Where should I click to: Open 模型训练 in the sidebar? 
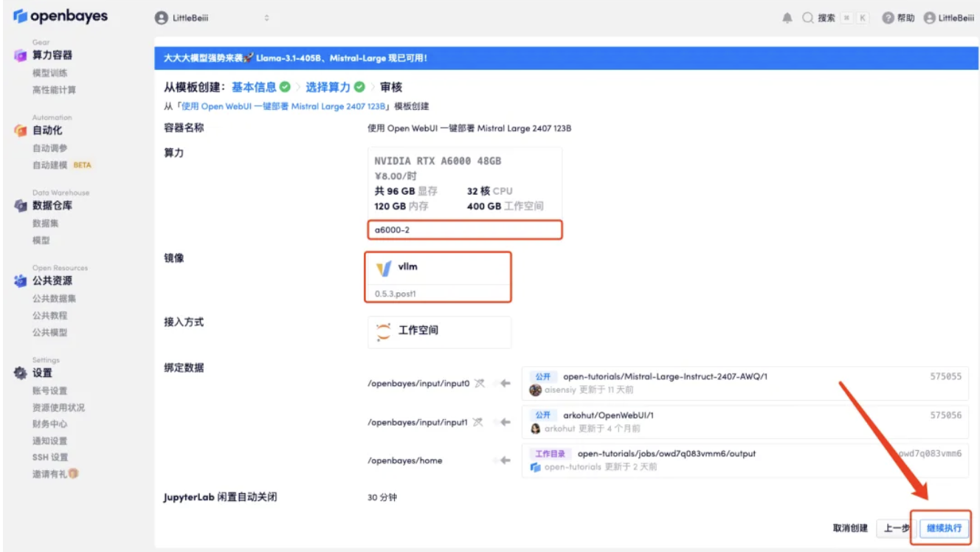(50, 73)
